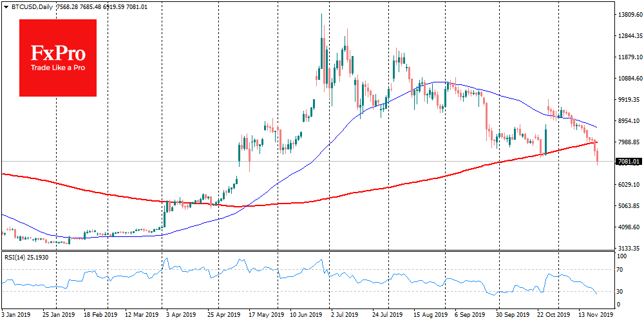
Task: Click the 8954.10 price axis label
Action: (x=629, y=121)
